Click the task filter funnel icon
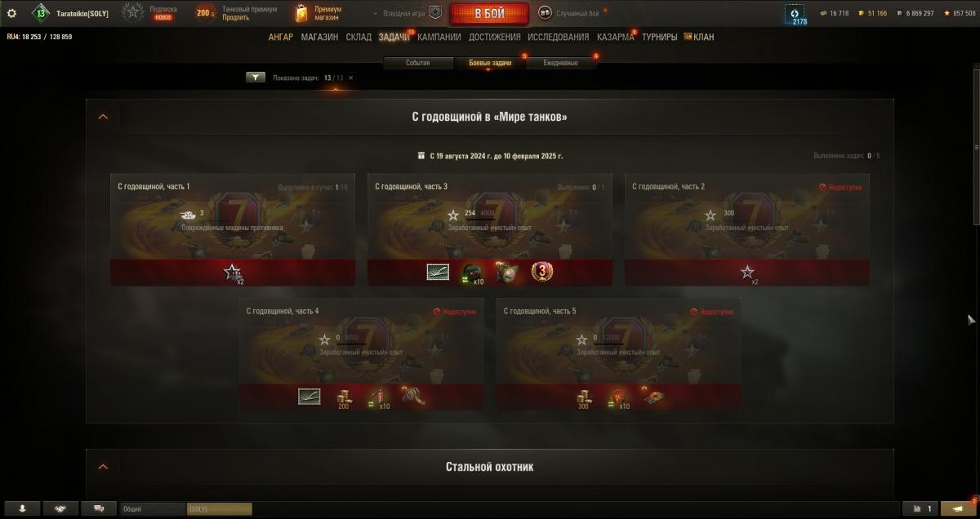 click(256, 78)
